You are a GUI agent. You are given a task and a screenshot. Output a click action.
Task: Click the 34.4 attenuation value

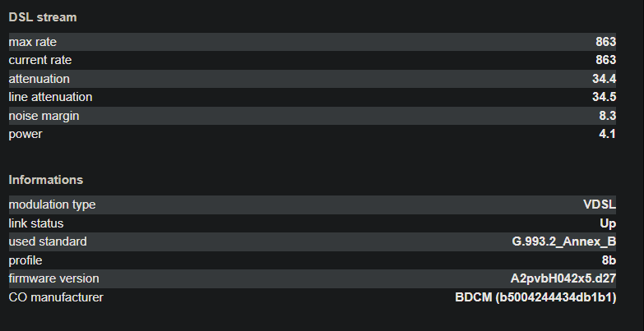[604, 79]
